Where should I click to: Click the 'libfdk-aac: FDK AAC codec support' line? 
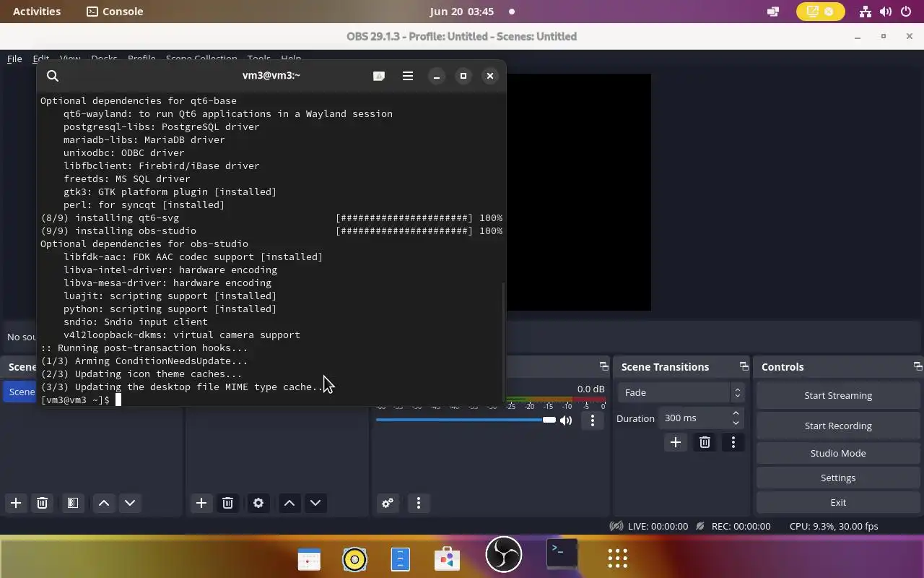[193, 256]
